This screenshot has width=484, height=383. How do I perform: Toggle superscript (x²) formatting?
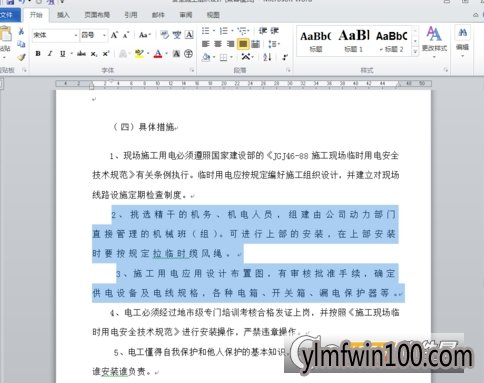coord(106,53)
